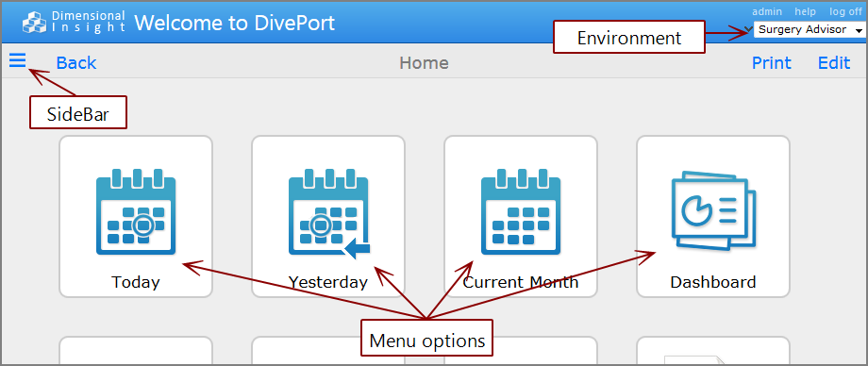Open the SideBar hamburger menu
The image size is (868, 366).
click(x=18, y=60)
